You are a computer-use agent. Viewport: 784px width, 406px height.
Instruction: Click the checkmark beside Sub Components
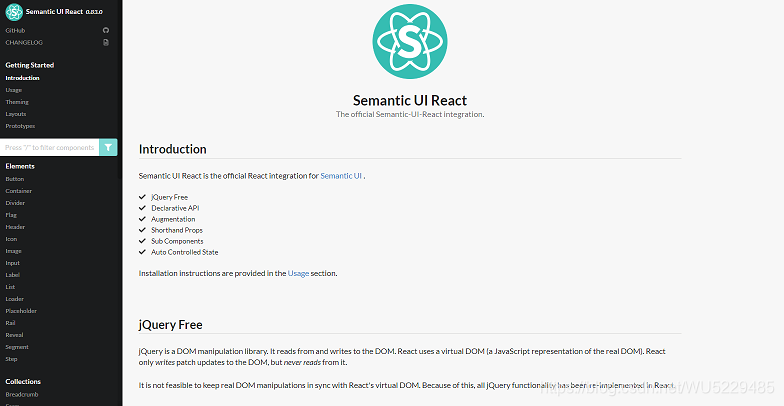(x=142, y=241)
